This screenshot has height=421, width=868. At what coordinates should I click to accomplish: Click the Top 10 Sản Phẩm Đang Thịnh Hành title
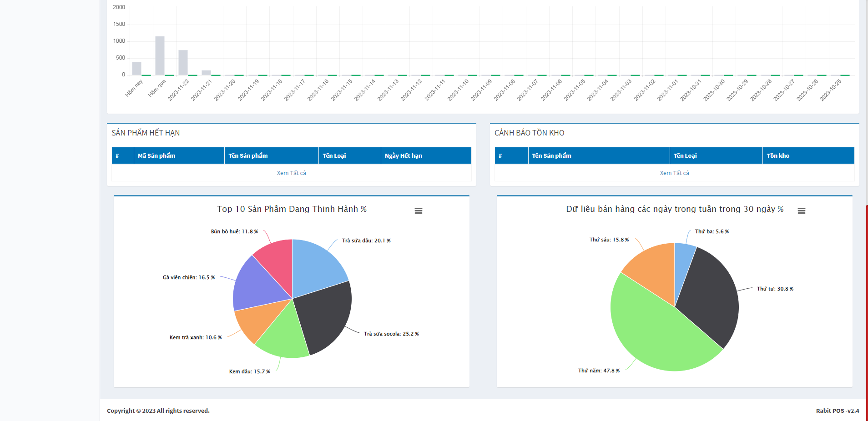(x=292, y=209)
